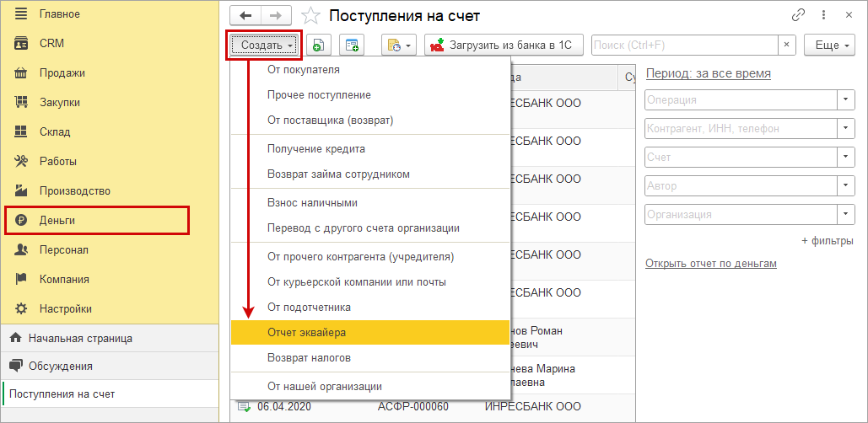Screen dimensions: 868x423
Task: Add page to favorites star
Action: click(311, 16)
